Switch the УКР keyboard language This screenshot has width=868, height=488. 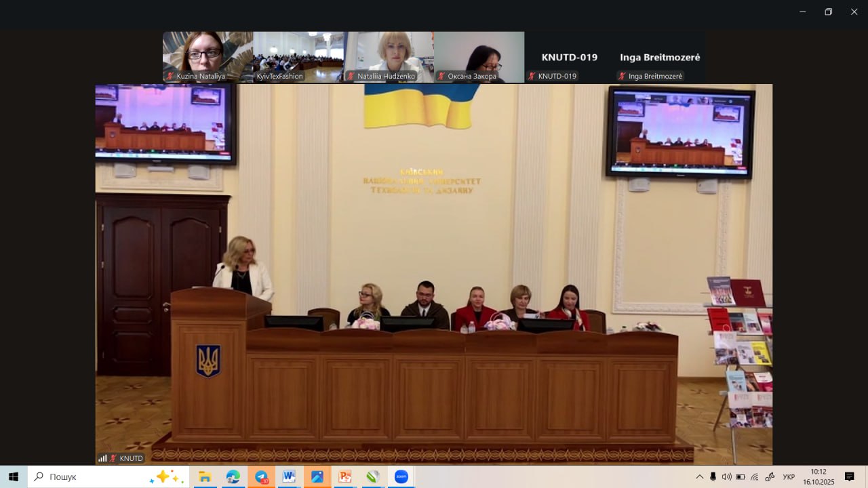pos(789,476)
